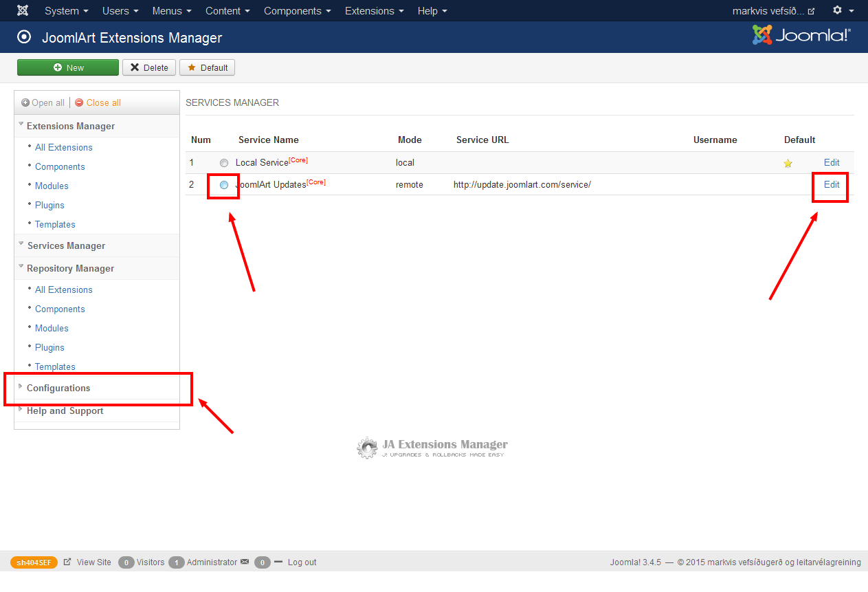Open the markvis vefsíð... site link
The height and width of the screenshot is (592, 868).
click(773, 11)
